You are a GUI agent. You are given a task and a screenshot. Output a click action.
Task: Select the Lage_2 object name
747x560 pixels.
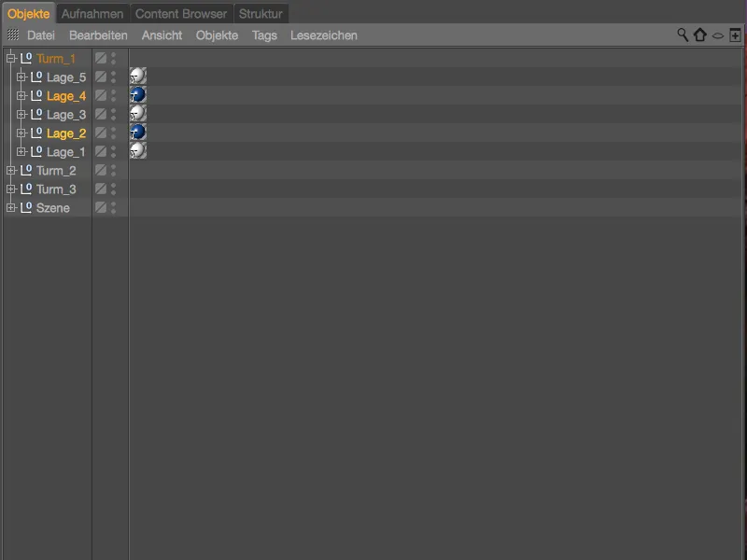coord(66,133)
